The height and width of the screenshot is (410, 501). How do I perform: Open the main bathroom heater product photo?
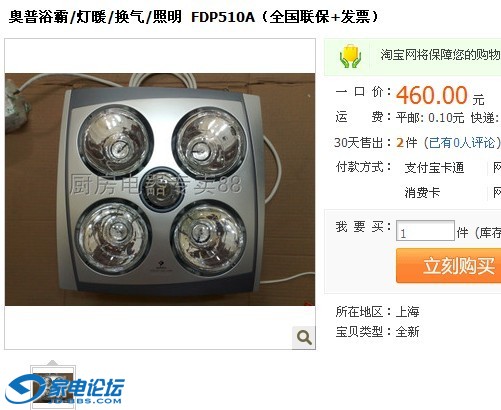tap(160, 189)
